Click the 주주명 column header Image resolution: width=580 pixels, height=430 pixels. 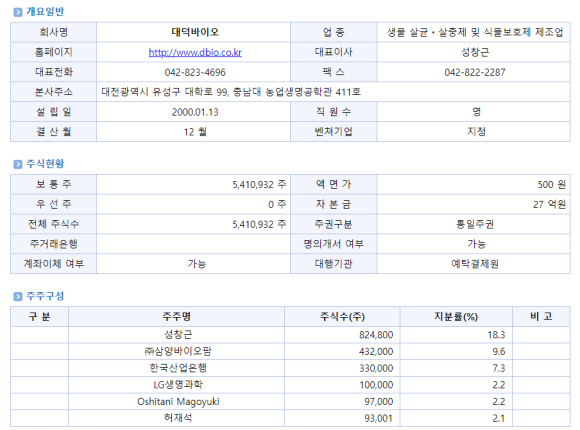click(176, 316)
